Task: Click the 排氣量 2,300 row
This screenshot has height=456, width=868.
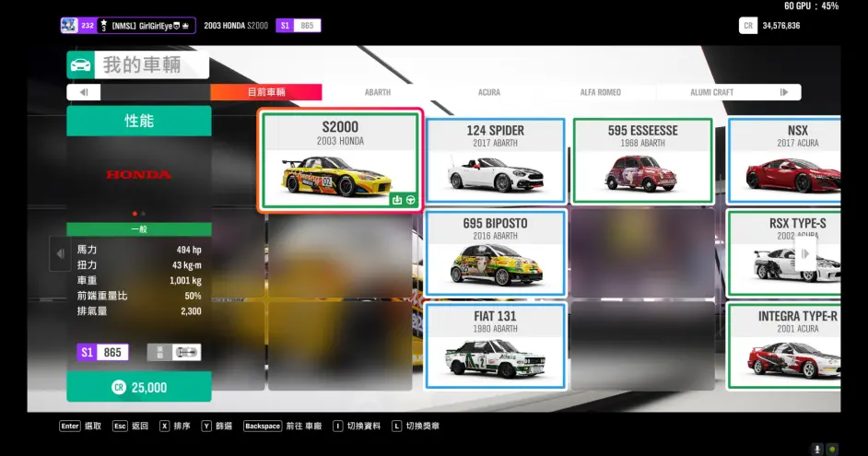Action: click(x=139, y=311)
